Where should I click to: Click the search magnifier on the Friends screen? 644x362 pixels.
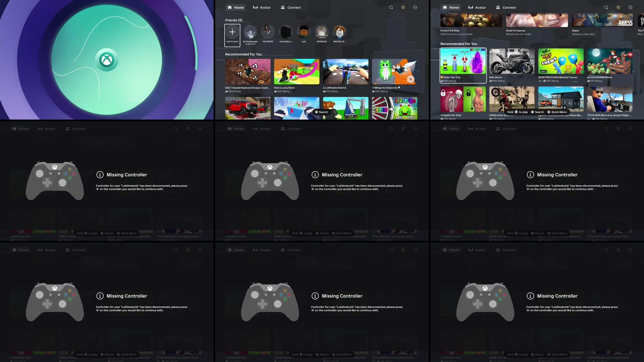[x=391, y=7]
